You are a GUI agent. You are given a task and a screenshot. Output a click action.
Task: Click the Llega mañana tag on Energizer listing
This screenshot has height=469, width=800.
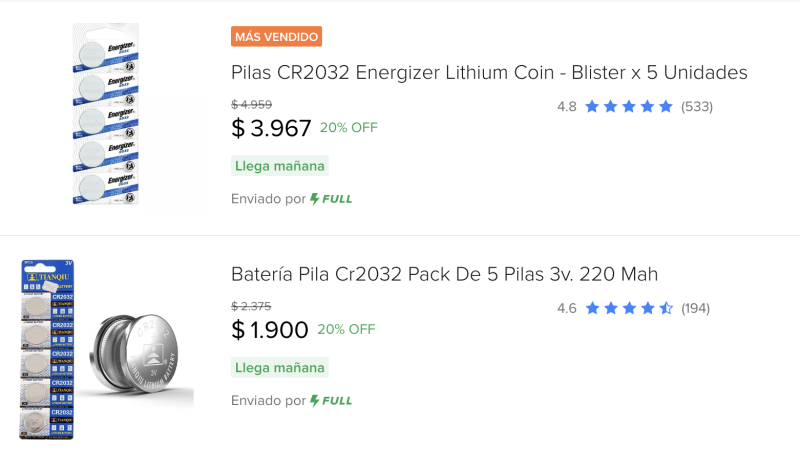tap(280, 166)
